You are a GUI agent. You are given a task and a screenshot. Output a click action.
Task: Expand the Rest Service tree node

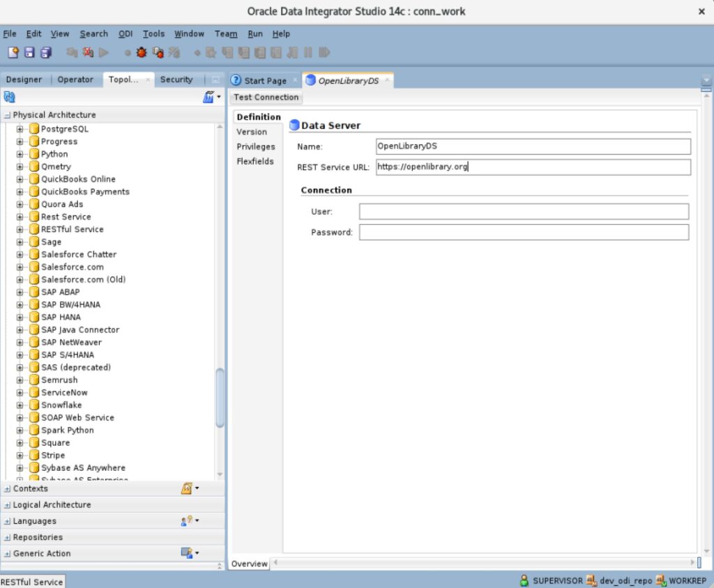pyautogui.click(x=20, y=217)
